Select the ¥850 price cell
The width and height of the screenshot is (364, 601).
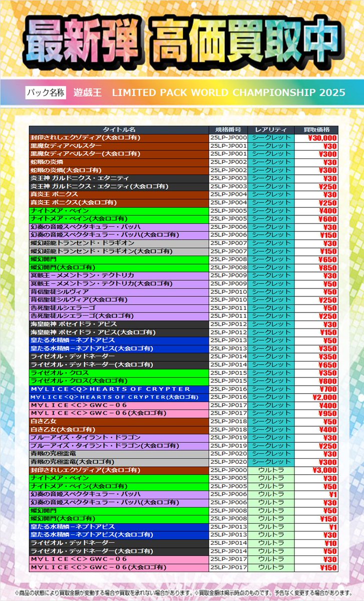(315, 267)
